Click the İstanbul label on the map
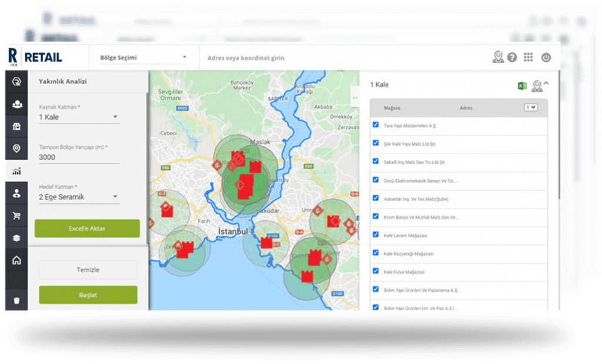602x364 pixels. pos(233,232)
